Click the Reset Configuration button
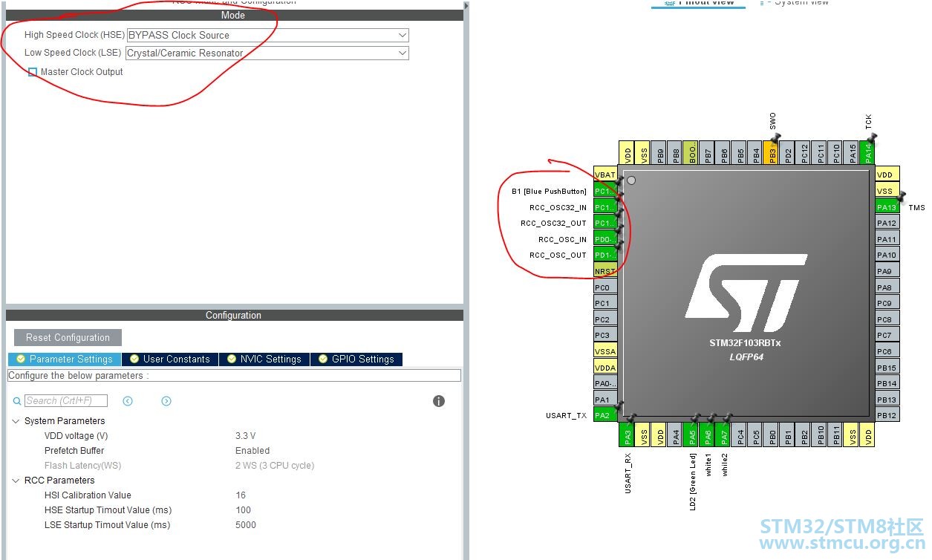Viewport: 932px width, 560px height. click(x=68, y=337)
